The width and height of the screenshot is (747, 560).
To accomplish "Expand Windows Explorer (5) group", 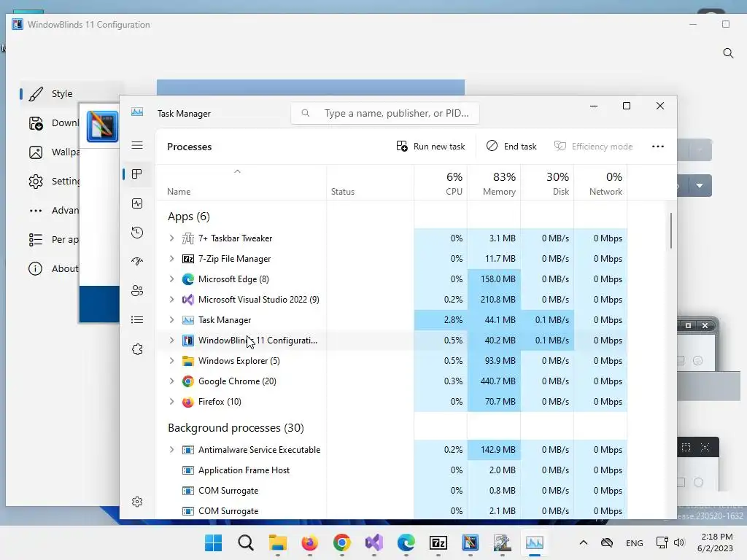I will point(171,361).
